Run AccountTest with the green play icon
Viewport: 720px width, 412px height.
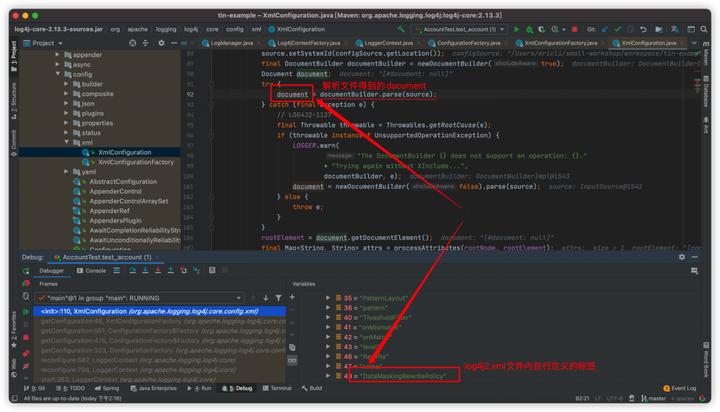[517, 29]
